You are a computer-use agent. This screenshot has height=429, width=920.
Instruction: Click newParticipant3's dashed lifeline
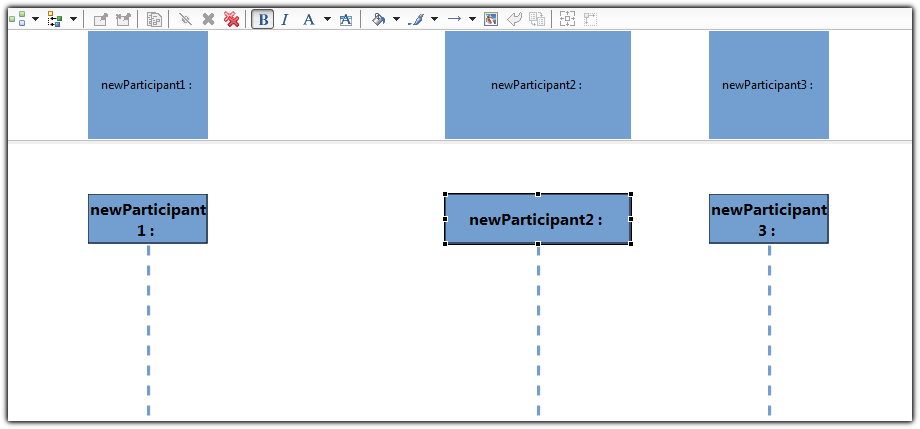[x=769, y=330]
